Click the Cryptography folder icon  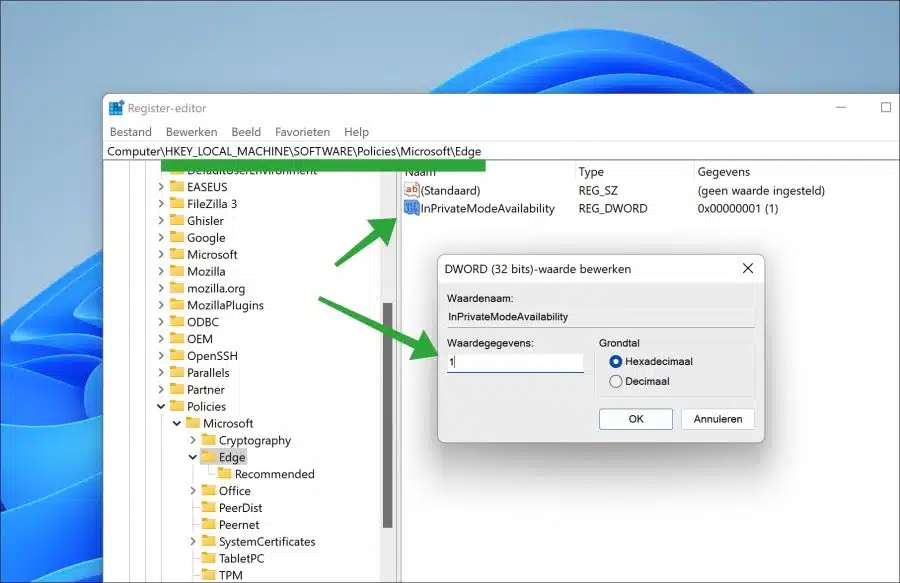coord(209,440)
